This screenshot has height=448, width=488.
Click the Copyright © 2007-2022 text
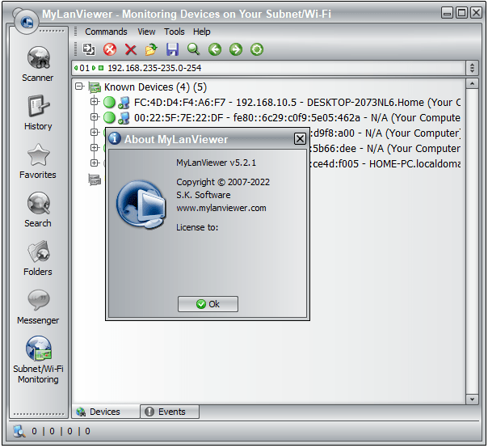(x=223, y=182)
